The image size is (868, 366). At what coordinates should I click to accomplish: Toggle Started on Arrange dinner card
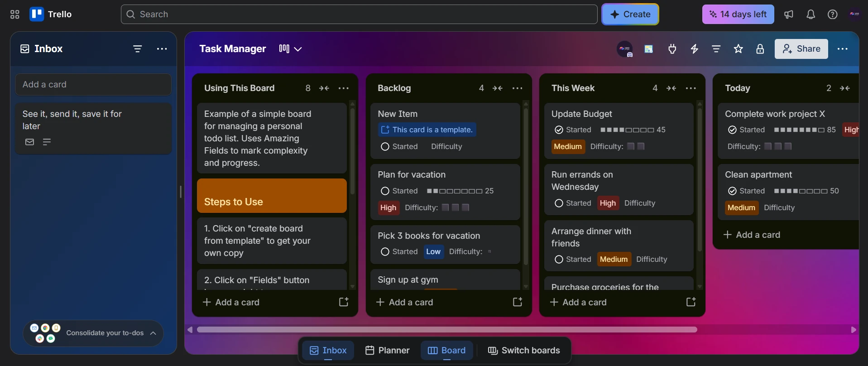pyautogui.click(x=559, y=260)
